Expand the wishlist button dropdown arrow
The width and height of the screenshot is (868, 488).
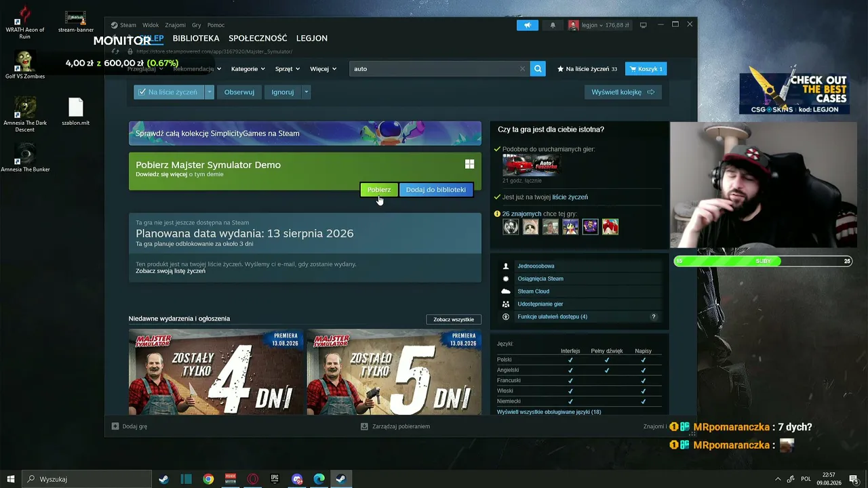(210, 92)
